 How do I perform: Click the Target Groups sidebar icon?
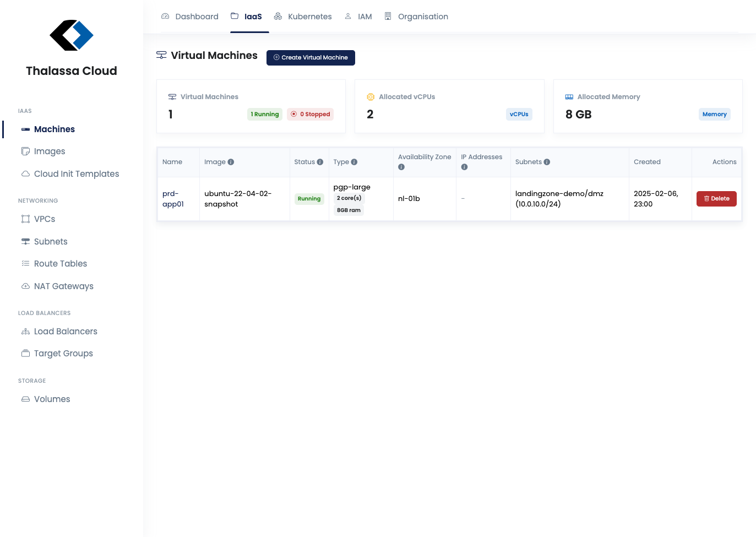[x=25, y=354]
